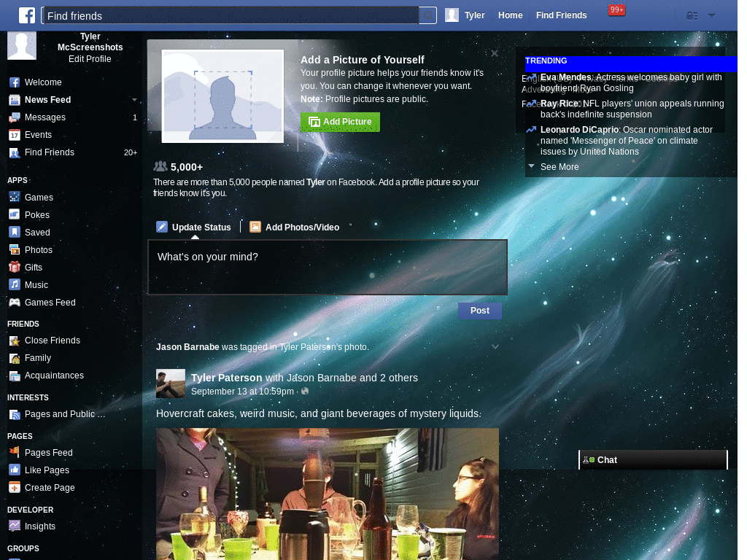Click the Messages sidebar icon
This screenshot has height=560, width=747.
pos(15,117)
